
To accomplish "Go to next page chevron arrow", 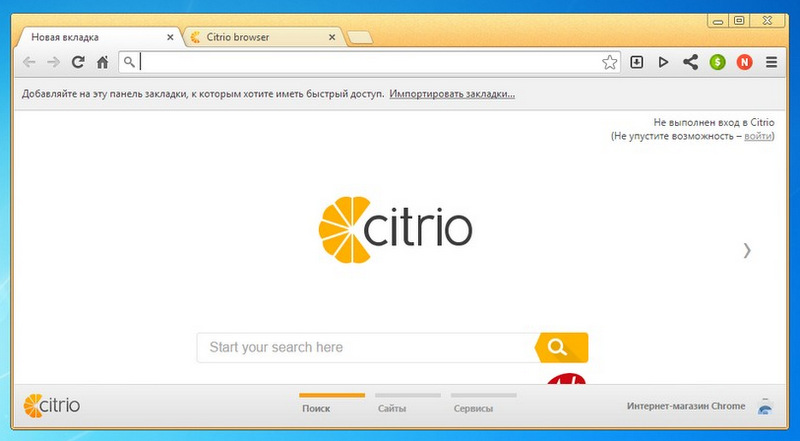I will tap(747, 250).
